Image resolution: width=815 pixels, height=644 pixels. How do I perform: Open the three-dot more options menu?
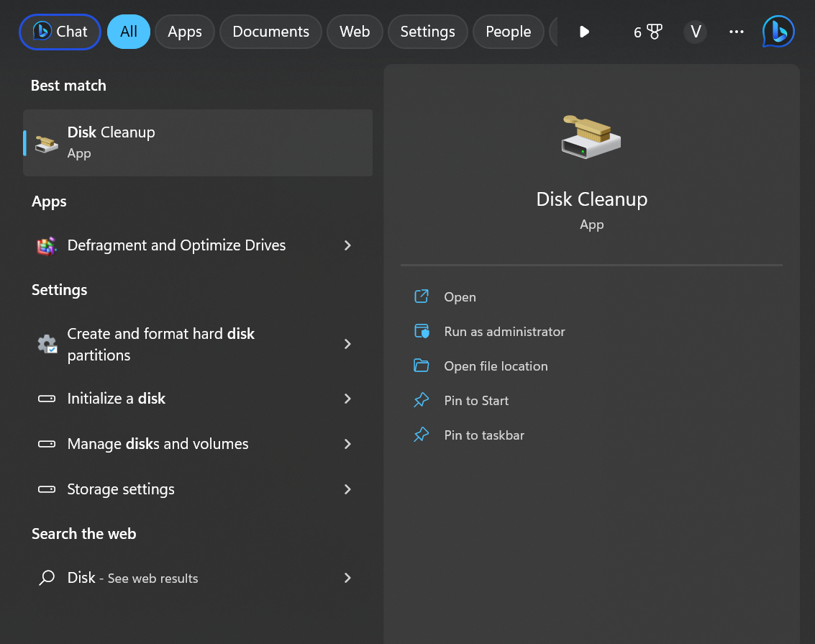[x=736, y=32]
